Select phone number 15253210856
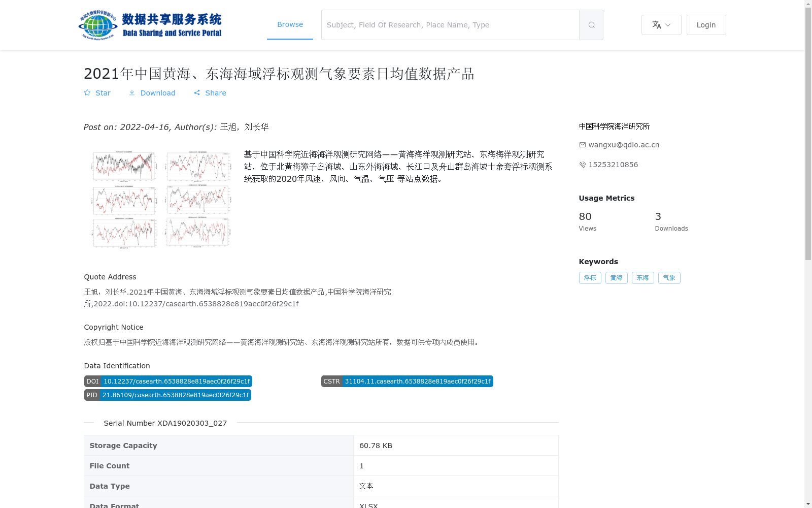Image resolution: width=812 pixels, height=508 pixels. 613,165
